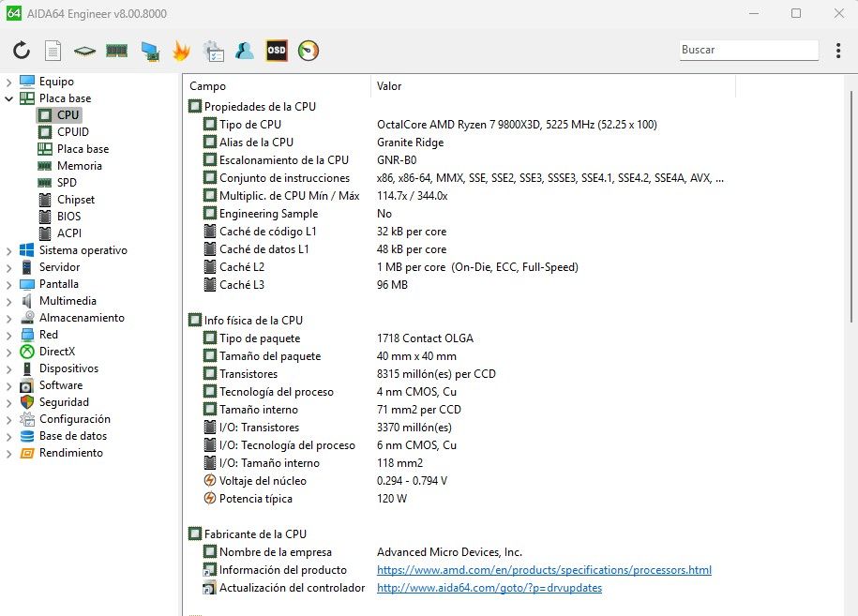The image size is (858, 616).
Task: Expand the Equipo tree node arrow
Action: (x=8, y=83)
